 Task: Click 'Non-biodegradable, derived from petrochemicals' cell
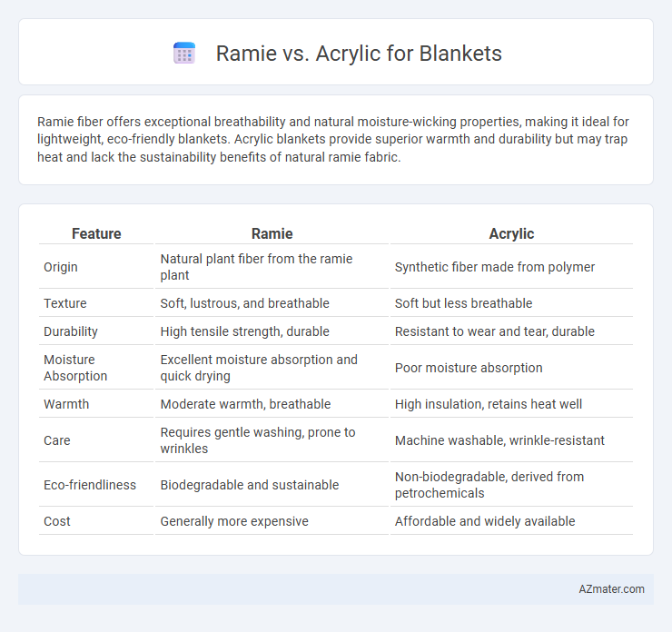(x=511, y=485)
